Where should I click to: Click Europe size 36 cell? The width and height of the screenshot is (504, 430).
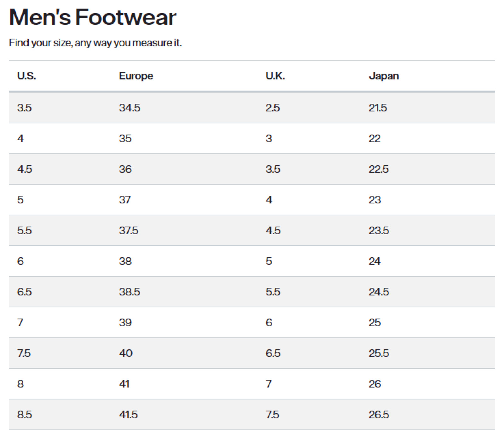pos(125,169)
